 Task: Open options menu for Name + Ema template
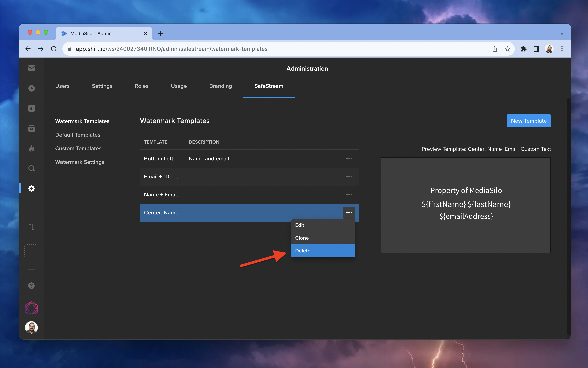coord(349,194)
